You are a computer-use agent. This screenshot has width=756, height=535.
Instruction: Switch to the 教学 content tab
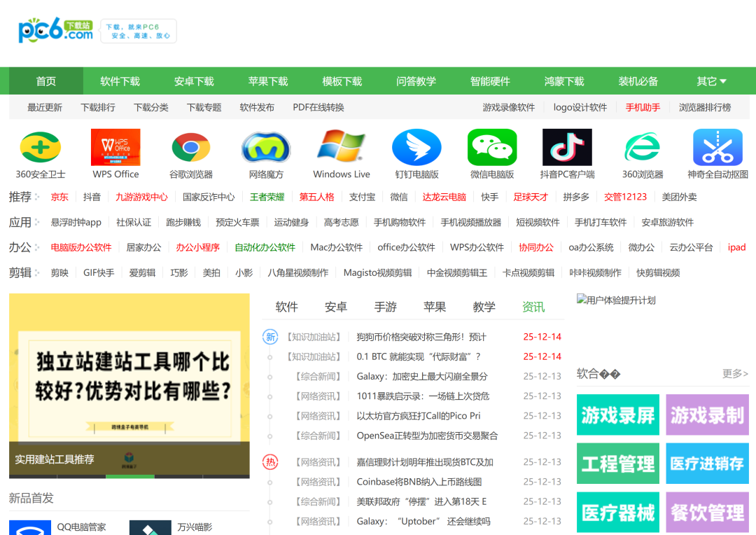484,307
